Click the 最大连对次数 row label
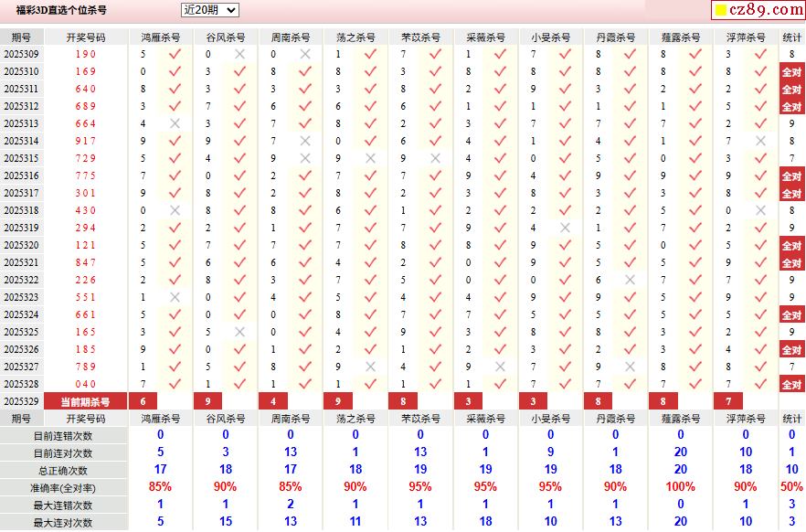806x532 pixels. click(63, 523)
